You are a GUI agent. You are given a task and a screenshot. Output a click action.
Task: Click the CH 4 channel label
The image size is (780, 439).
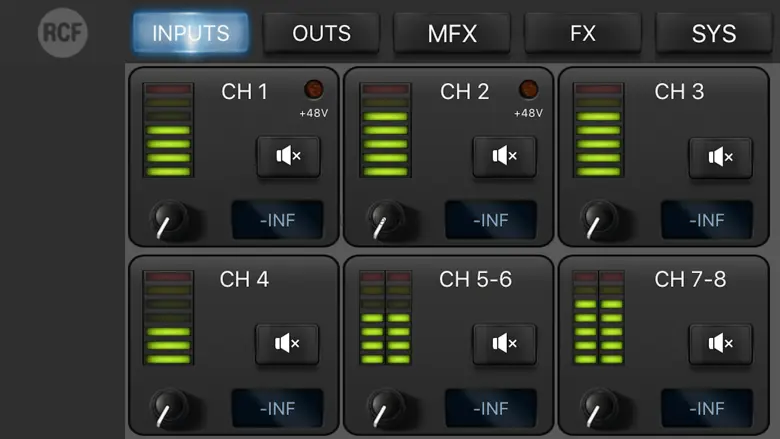(x=244, y=279)
